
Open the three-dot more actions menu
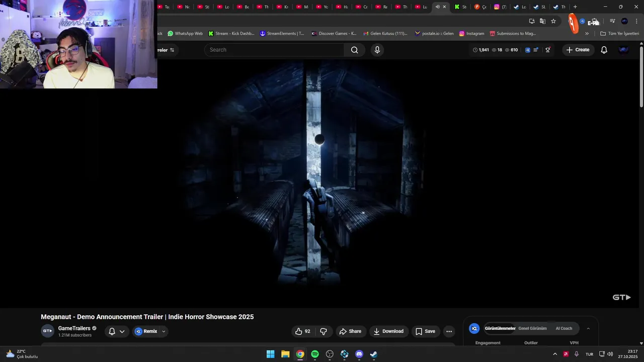[x=449, y=331]
